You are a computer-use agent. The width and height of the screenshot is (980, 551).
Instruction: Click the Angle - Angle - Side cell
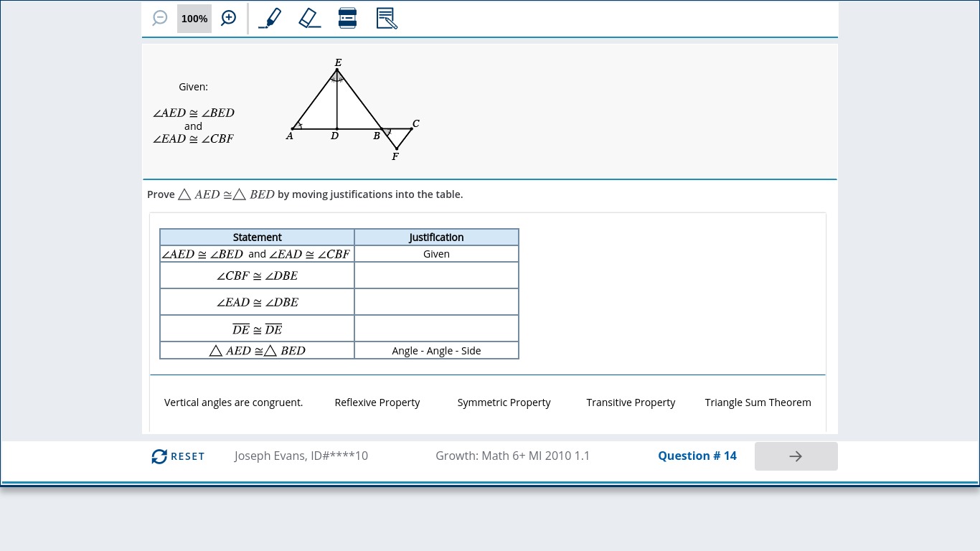coord(436,351)
